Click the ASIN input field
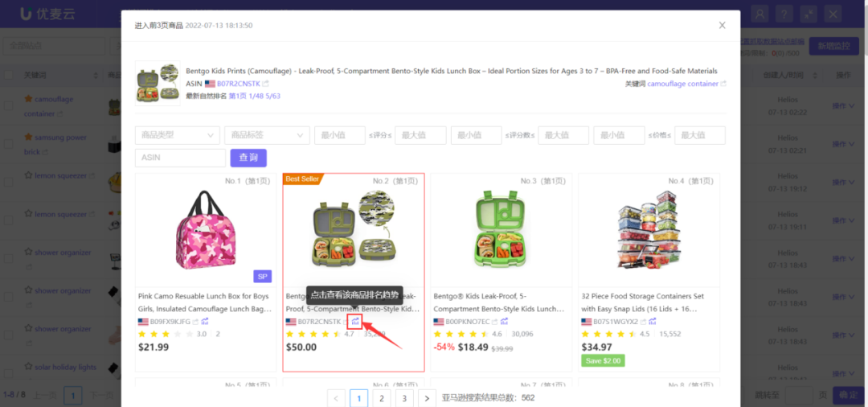The image size is (868, 407). 181,158
